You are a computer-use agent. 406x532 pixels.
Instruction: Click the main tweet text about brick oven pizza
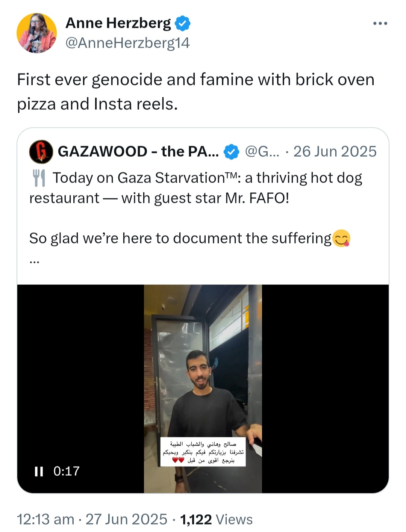[195, 92]
